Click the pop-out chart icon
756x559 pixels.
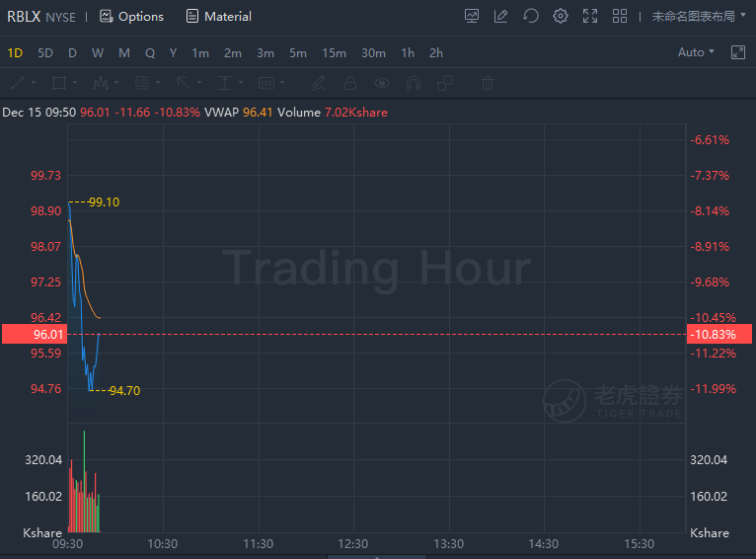pyautogui.click(x=738, y=52)
